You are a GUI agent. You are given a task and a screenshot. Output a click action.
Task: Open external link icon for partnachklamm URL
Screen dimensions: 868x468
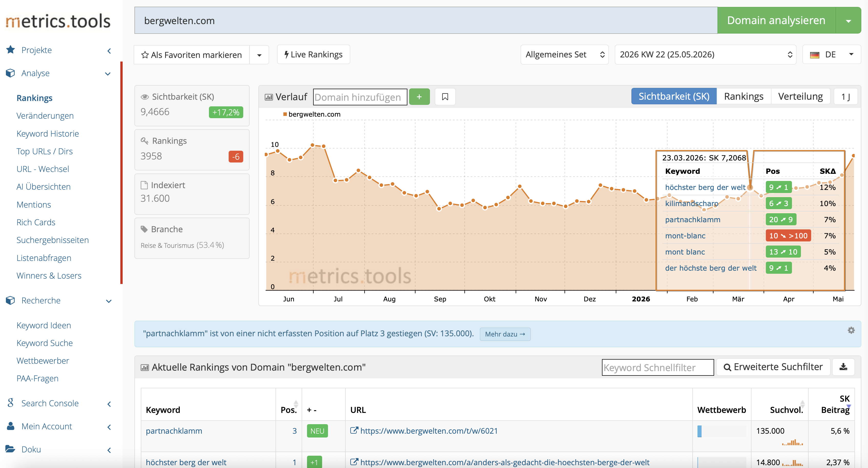pos(354,431)
